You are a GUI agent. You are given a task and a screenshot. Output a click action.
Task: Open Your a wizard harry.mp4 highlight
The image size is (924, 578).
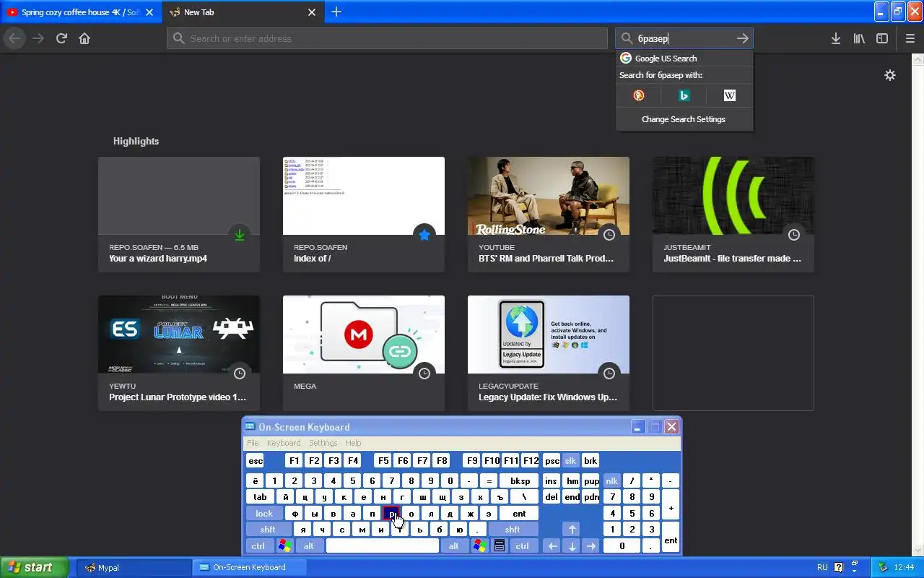pos(179,215)
